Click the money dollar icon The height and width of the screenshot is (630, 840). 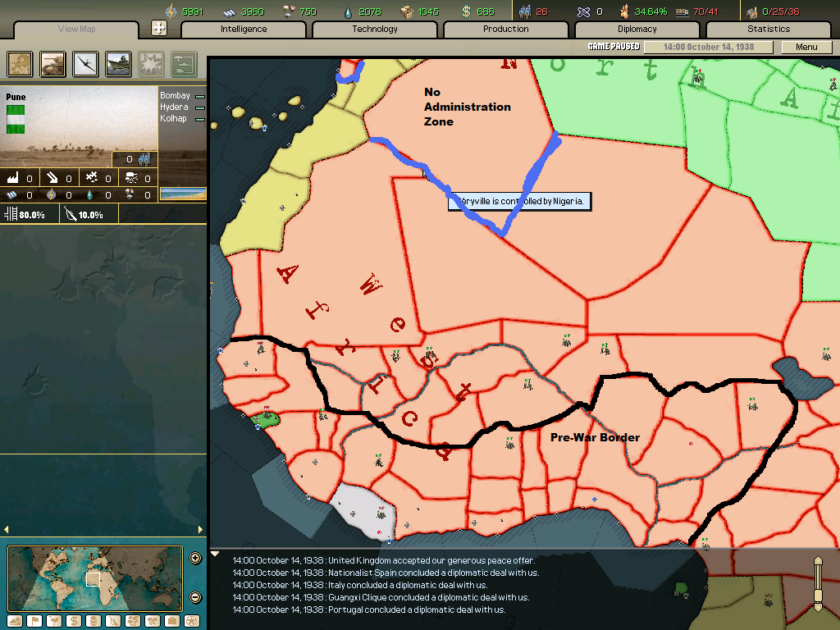[466, 11]
